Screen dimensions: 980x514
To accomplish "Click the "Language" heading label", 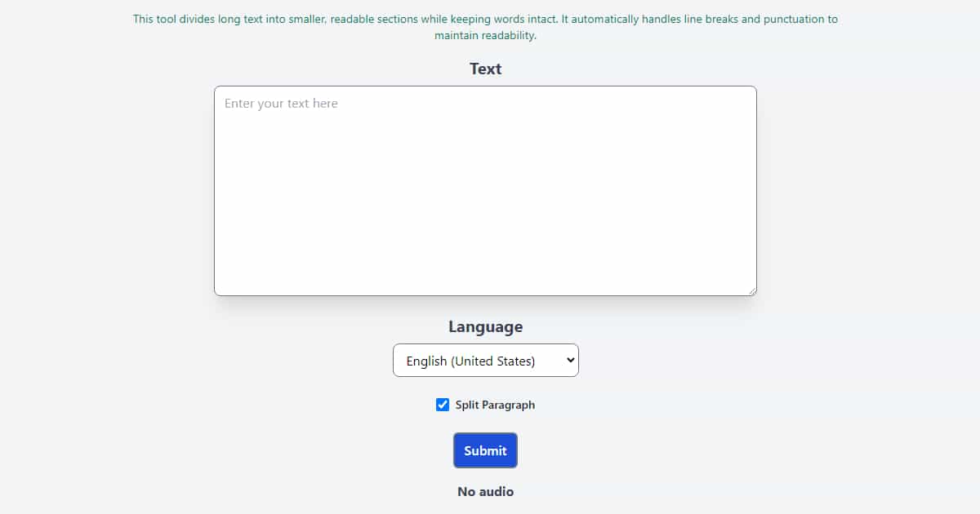I will click(485, 326).
